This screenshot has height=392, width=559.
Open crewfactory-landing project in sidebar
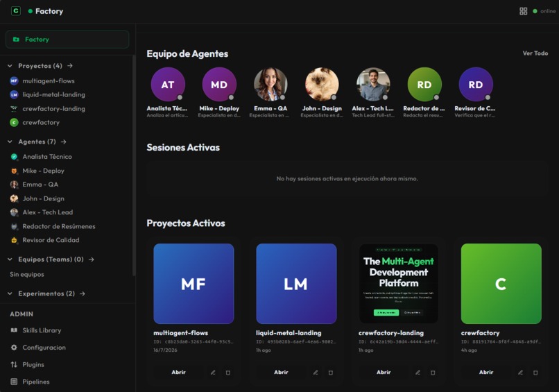point(54,108)
